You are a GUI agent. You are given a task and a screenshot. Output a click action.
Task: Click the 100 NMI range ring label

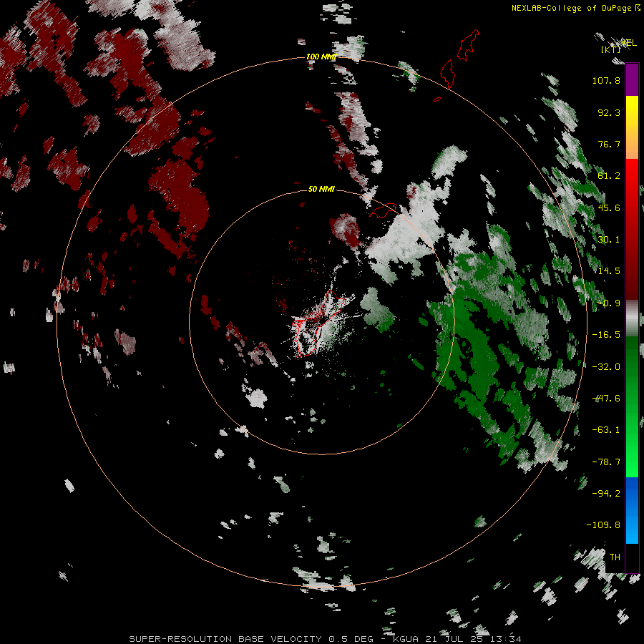(x=321, y=57)
